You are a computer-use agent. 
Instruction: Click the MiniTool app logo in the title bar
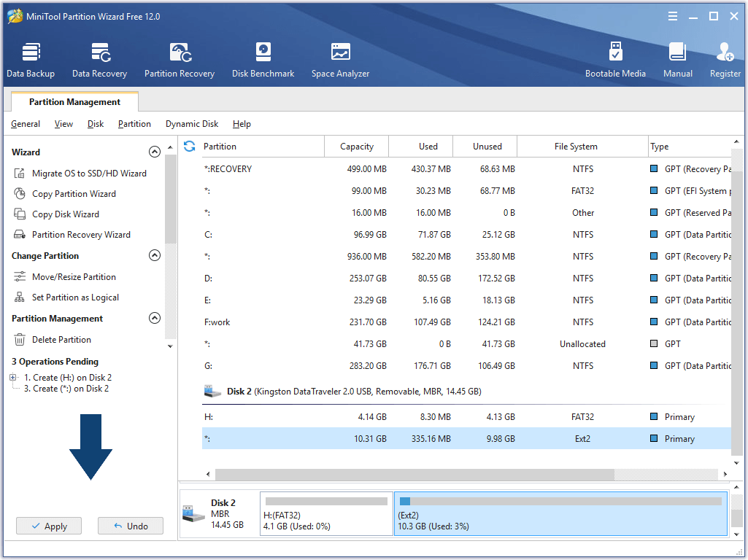[15, 16]
